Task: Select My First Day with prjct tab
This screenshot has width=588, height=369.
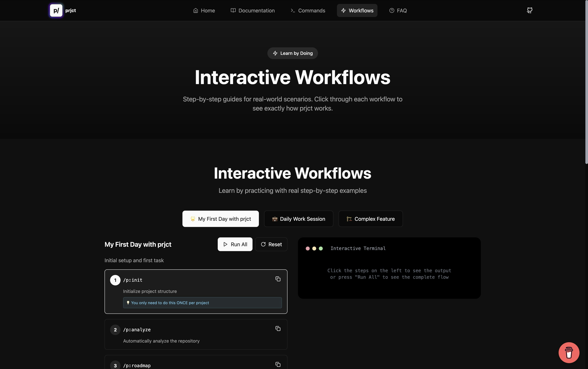Action: pyautogui.click(x=220, y=219)
